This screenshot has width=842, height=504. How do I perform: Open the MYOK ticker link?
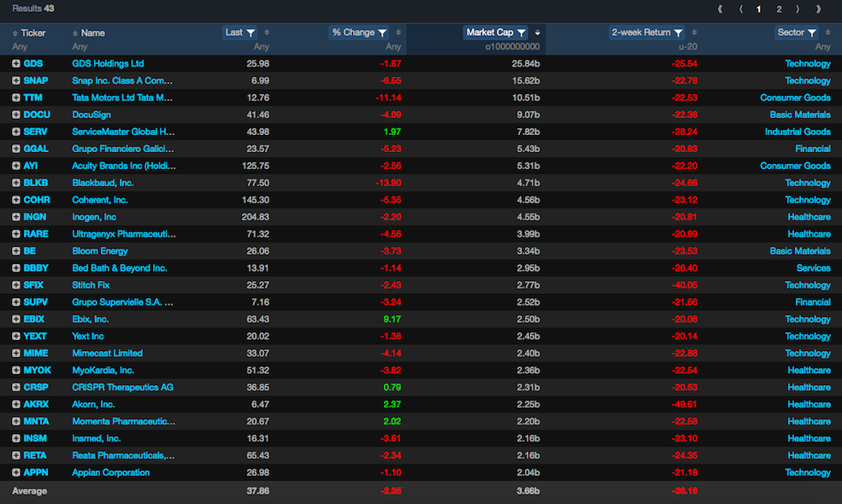pyautogui.click(x=38, y=371)
